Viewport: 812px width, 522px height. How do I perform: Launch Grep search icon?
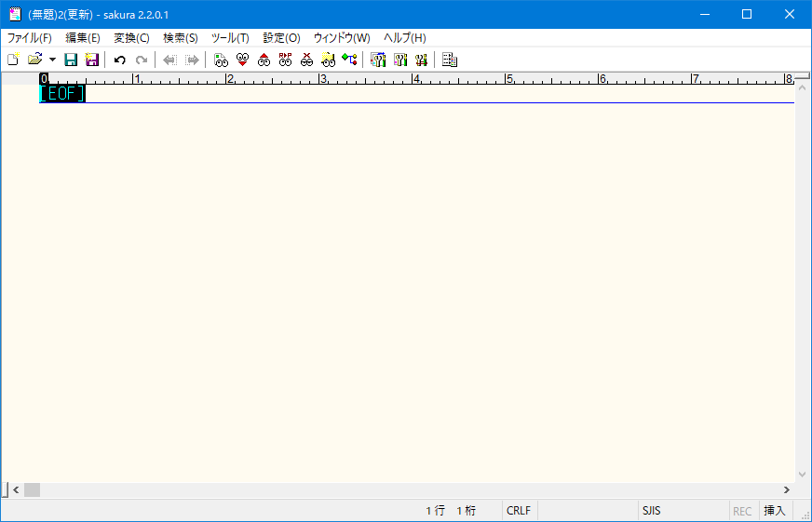[328, 60]
